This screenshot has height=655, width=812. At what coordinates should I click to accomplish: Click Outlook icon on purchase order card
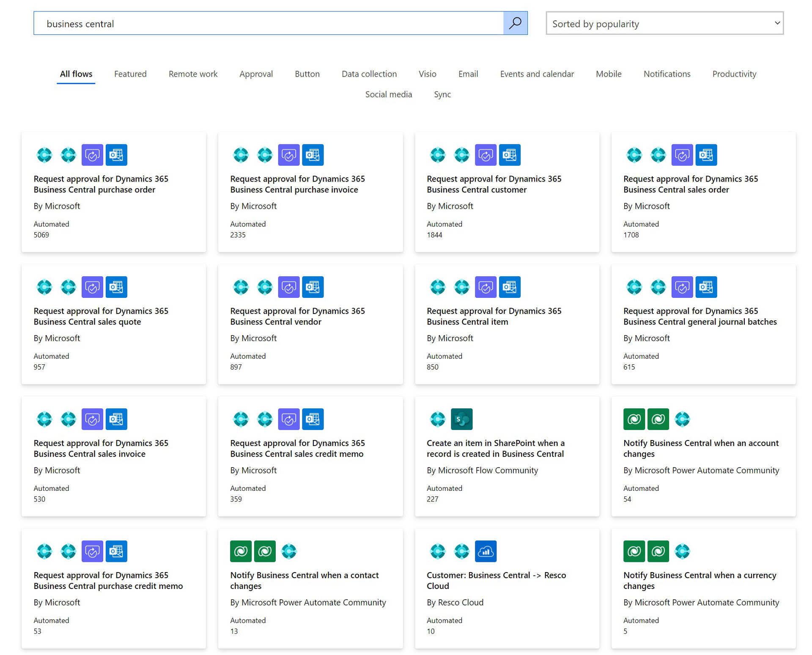116,155
